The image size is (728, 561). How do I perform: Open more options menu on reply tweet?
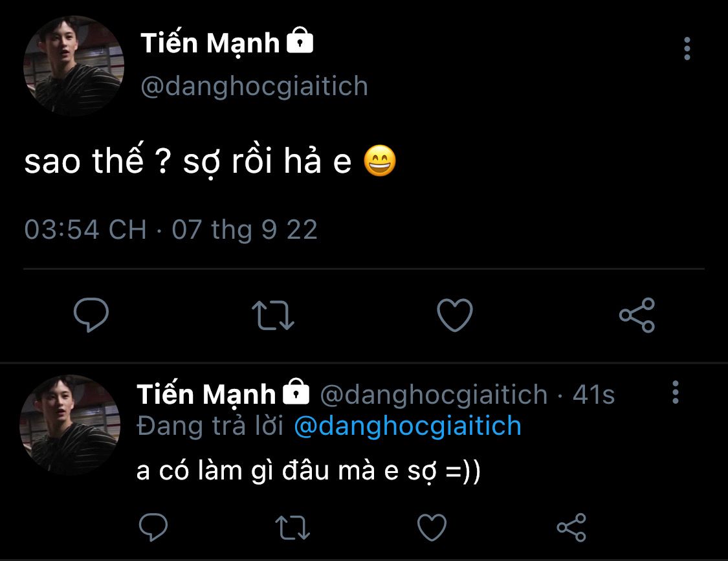tap(676, 392)
